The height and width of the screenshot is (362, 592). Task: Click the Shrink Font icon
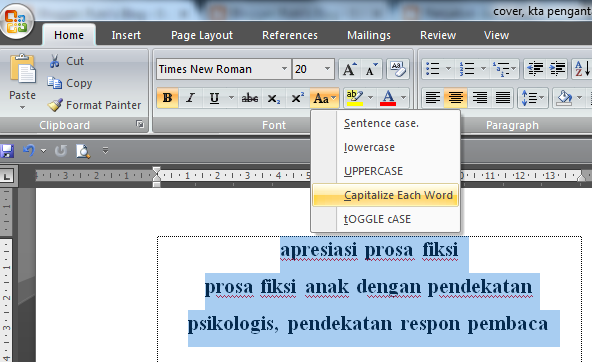[x=372, y=69]
